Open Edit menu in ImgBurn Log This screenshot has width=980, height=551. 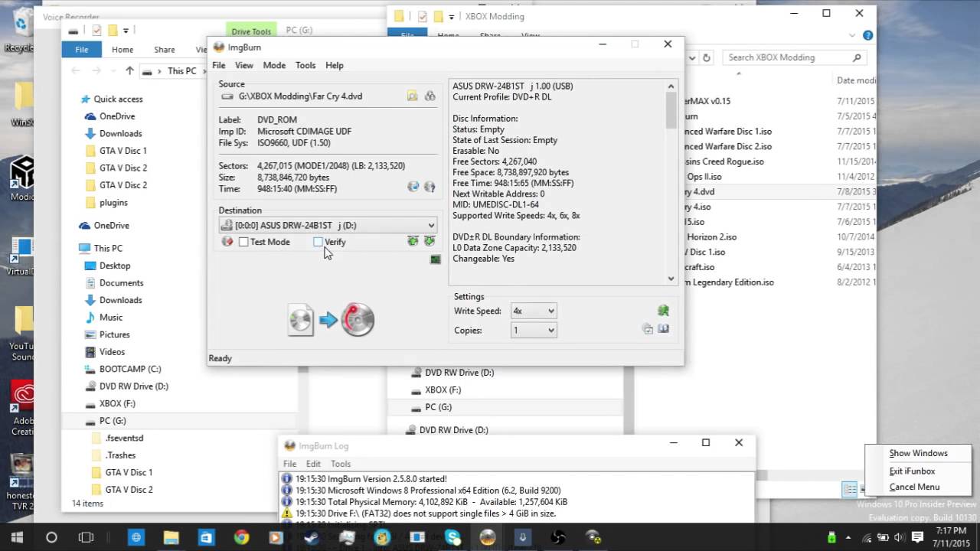click(x=314, y=464)
